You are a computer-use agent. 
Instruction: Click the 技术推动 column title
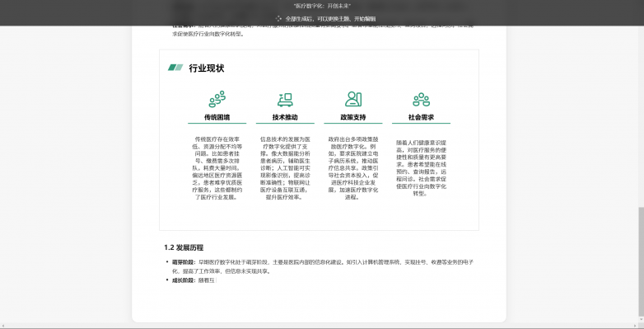pyautogui.click(x=285, y=117)
